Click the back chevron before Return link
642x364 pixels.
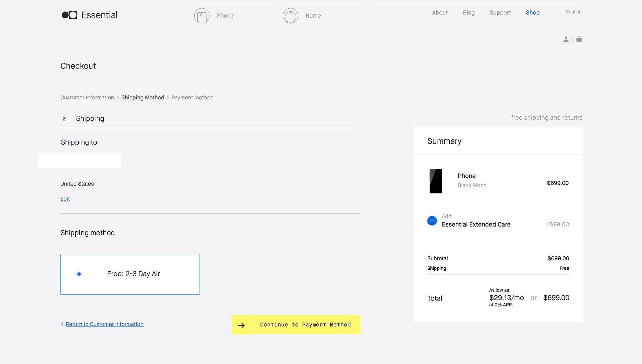[63, 325]
